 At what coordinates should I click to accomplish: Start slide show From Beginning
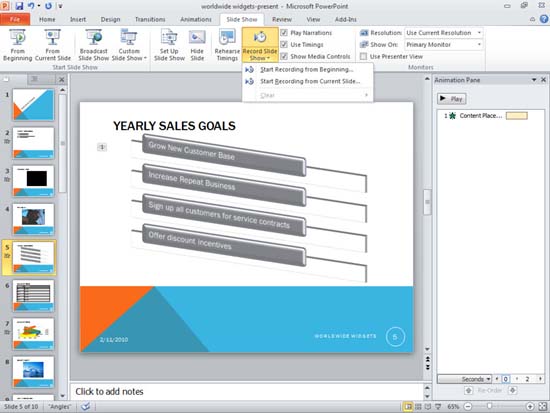click(x=18, y=45)
